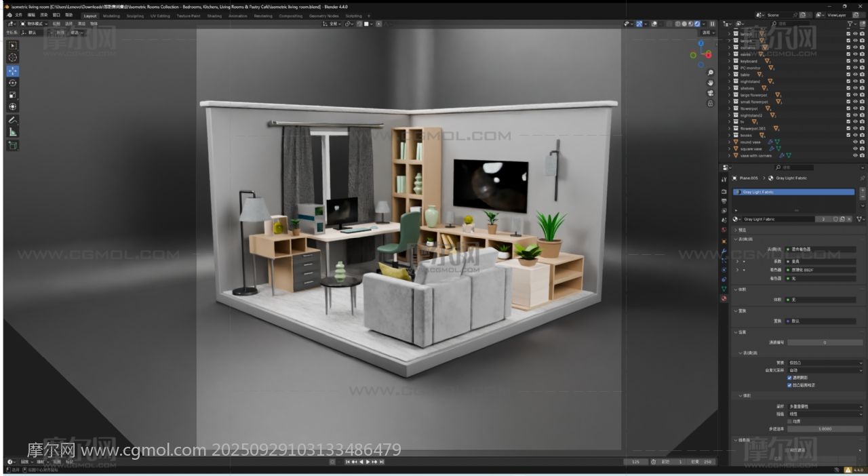Hide the keyboard collection with its eye icon
This screenshot has height=476, width=868.
(855, 61)
